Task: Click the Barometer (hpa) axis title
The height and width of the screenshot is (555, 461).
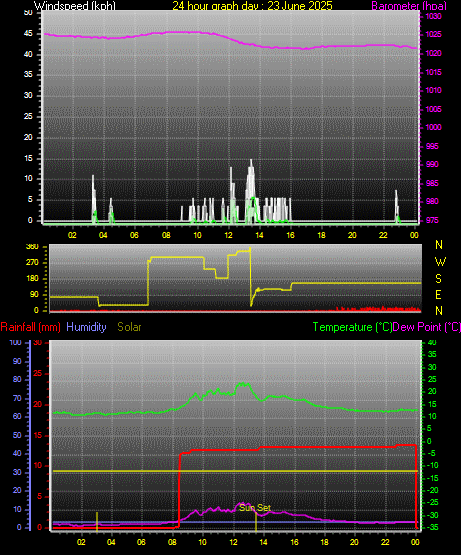Action: [x=409, y=6]
